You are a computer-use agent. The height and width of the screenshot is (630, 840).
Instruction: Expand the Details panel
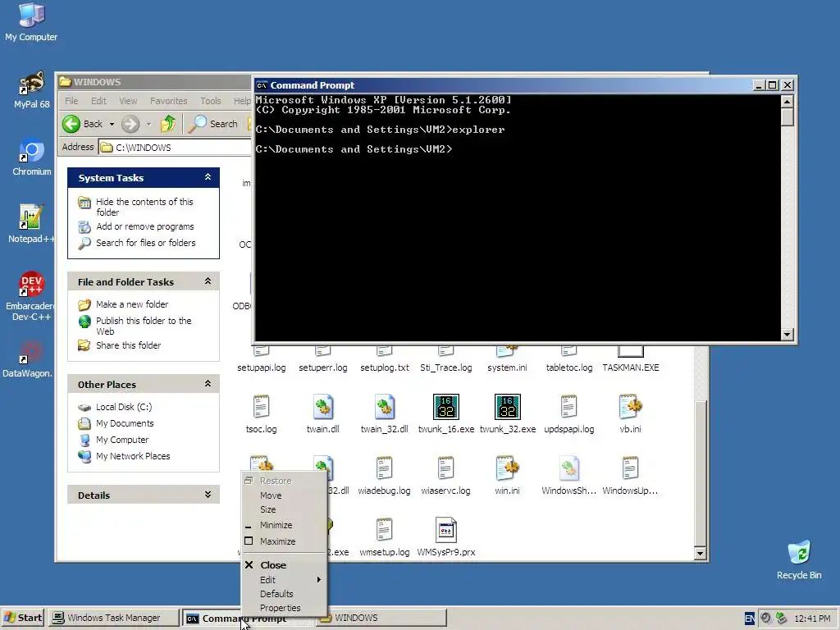click(208, 495)
